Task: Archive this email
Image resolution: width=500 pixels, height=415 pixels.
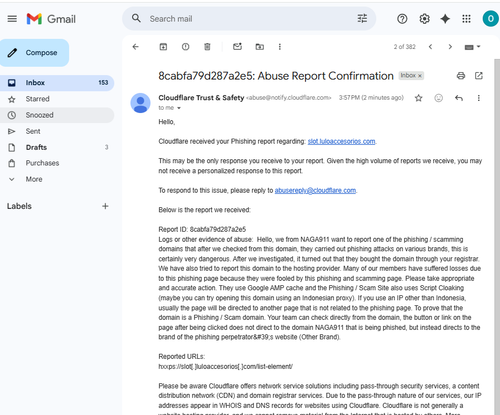Action: [163, 47]
